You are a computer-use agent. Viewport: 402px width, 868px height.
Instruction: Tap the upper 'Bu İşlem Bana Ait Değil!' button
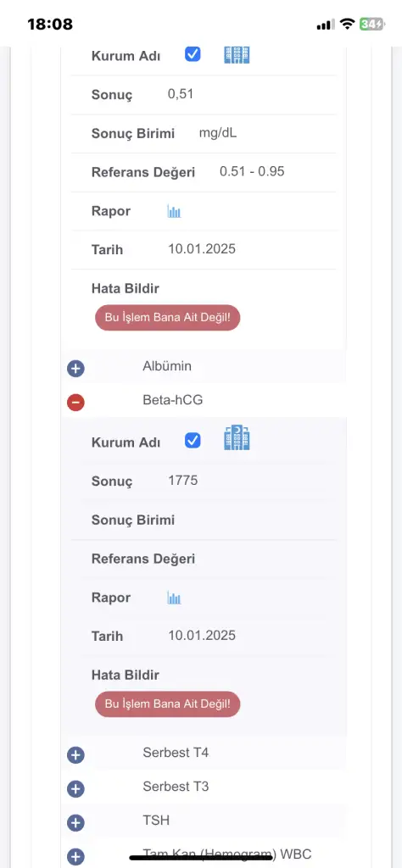pos(168,318)
